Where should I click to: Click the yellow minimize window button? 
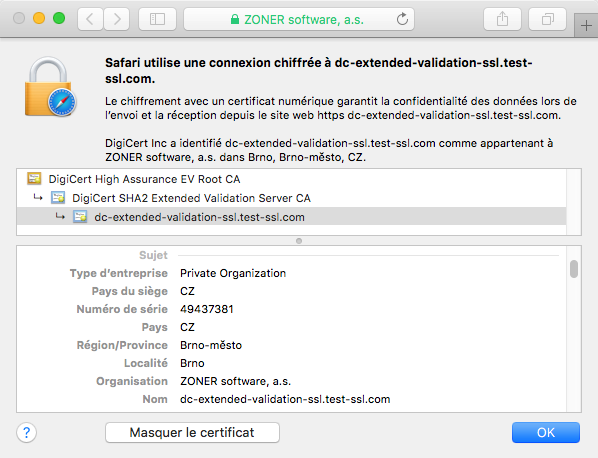39,18
